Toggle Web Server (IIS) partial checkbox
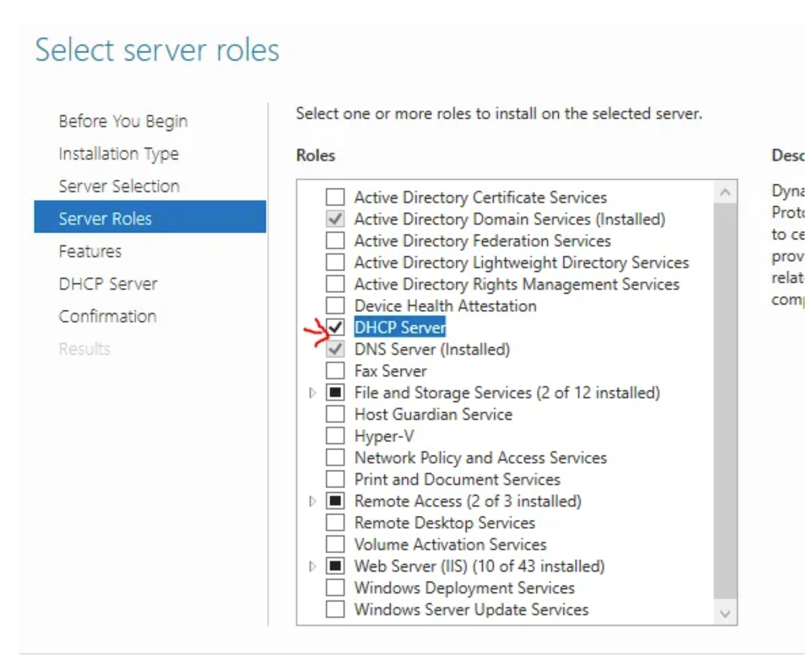Viewport: 810px width, 672px height. 335,566
